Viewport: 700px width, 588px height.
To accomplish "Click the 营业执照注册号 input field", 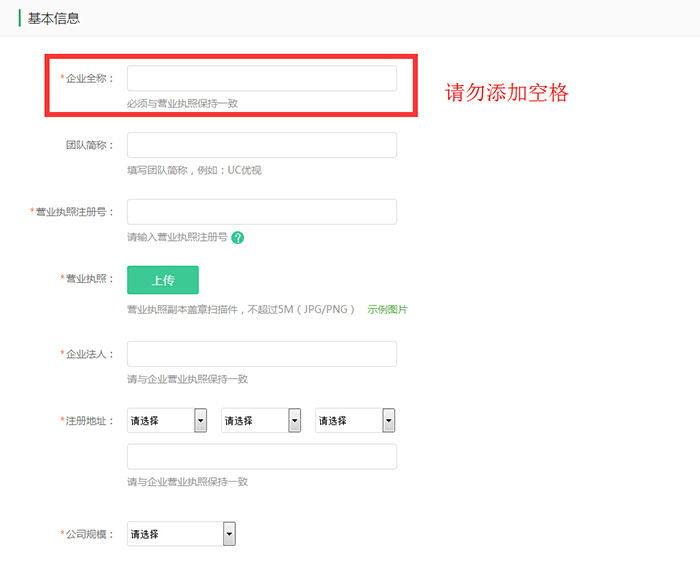I will (x=261, y=212).
